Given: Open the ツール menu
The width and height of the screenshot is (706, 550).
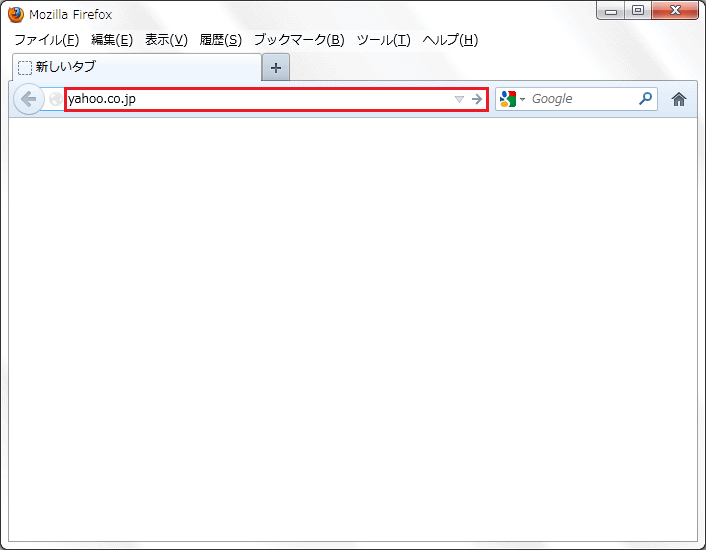Looking at the screenshot, I should point(383,40).
